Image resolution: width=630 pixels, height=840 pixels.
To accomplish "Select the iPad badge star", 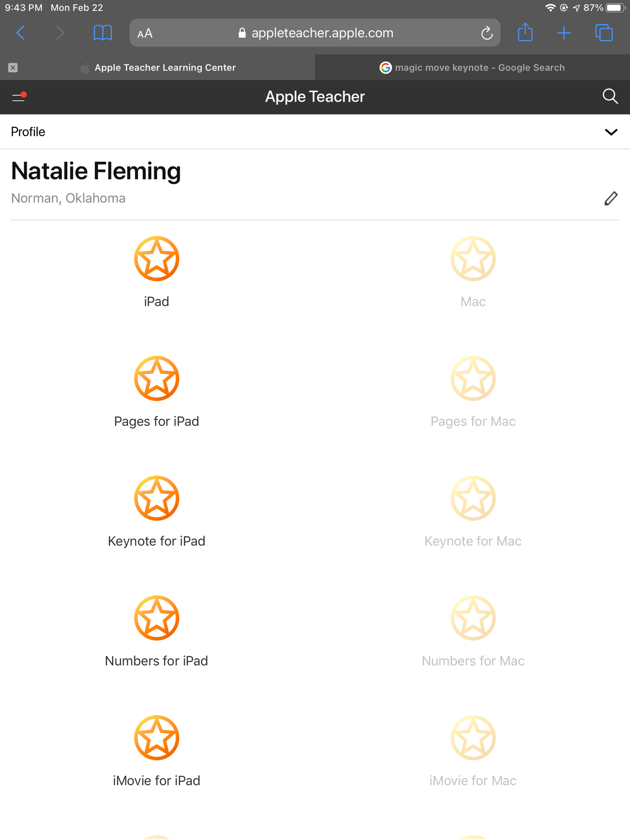I will [x=157, y=259].
